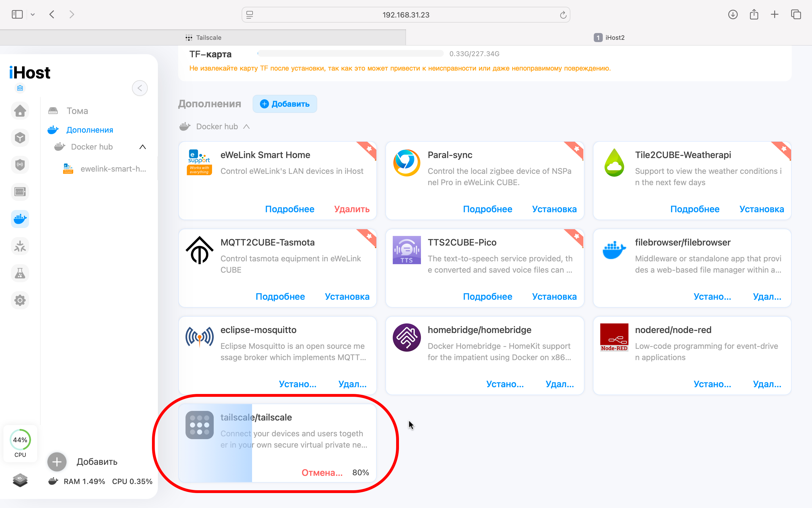Collapse the iHost side menu with arrow button

[x=140, y=88]
